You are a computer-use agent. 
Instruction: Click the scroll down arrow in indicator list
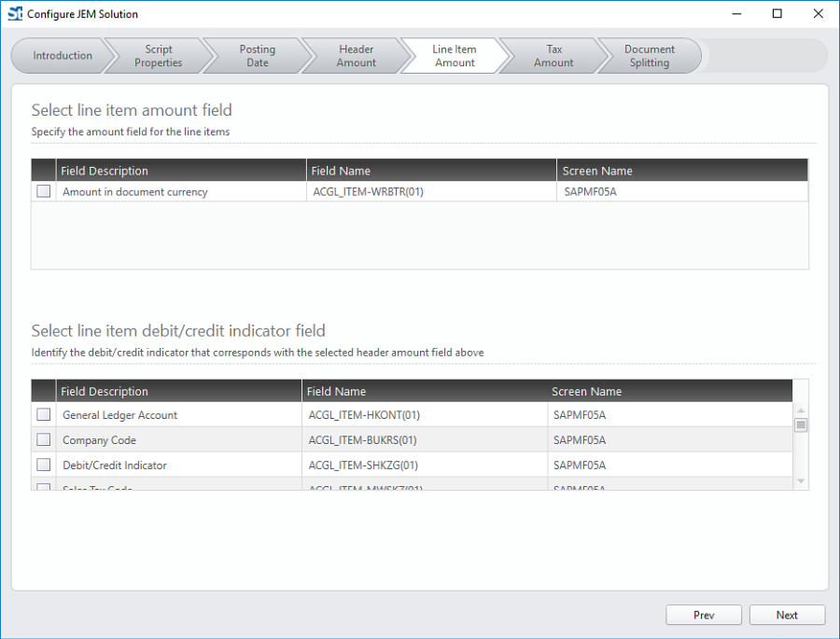[x=801, y=481]
